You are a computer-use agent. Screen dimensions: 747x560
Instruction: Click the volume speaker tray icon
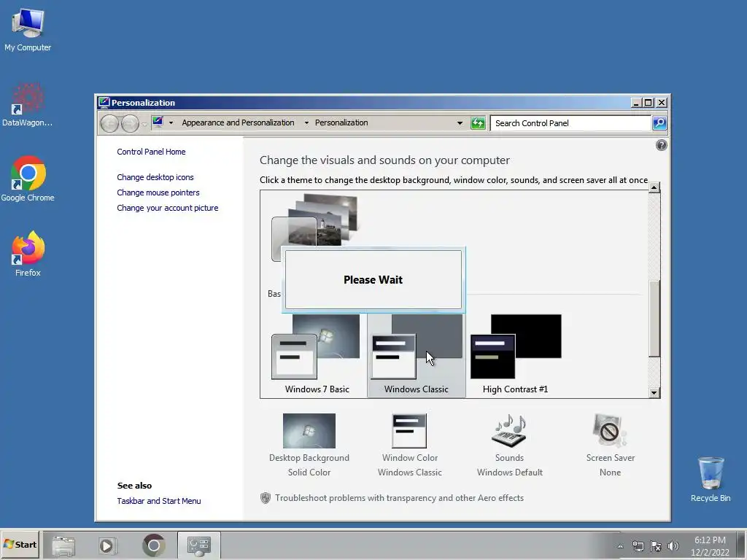point(673,546)
